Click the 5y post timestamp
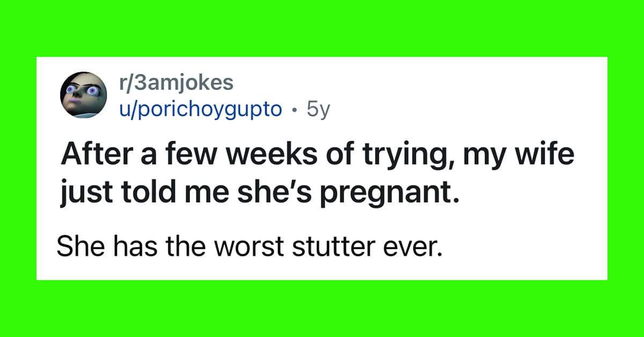This screenshot has height=337, width=644. coord(318,110)
